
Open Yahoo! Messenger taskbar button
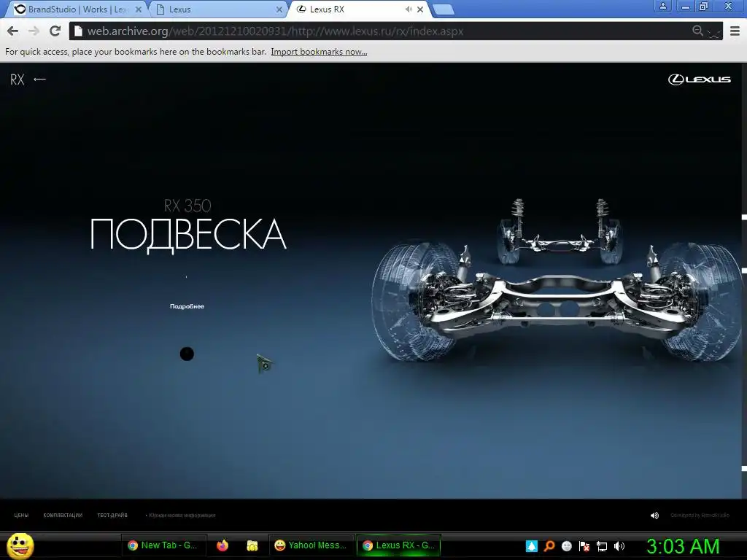[311, 545]
